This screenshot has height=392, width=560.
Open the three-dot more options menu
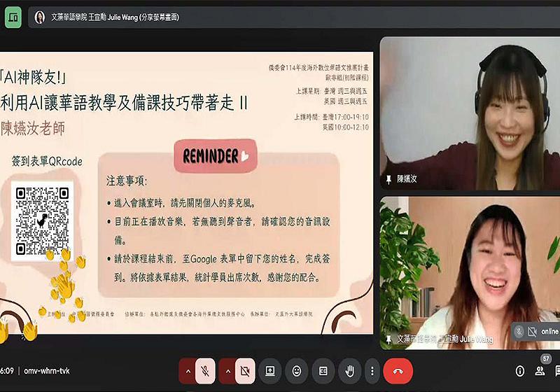[372, 370]
